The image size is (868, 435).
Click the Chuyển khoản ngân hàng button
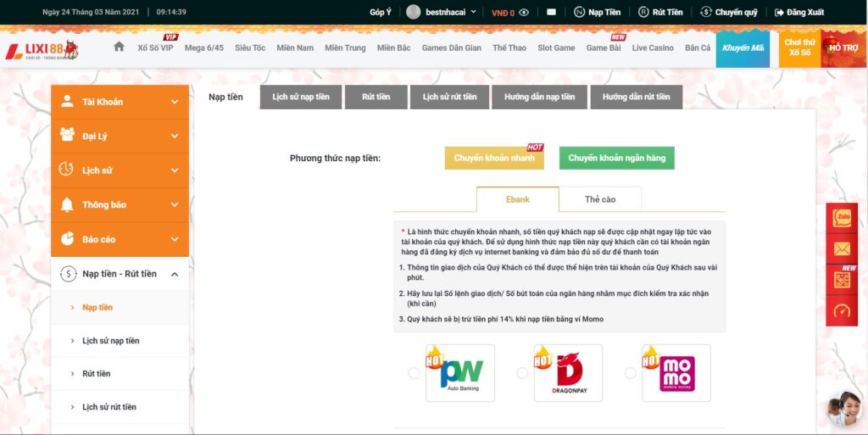click(x=616, y=158)
